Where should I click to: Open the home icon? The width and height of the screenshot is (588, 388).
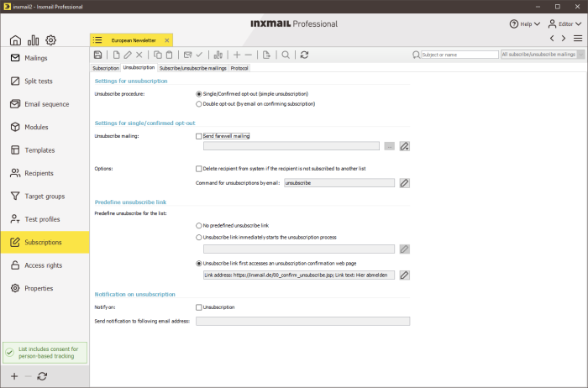15,39
